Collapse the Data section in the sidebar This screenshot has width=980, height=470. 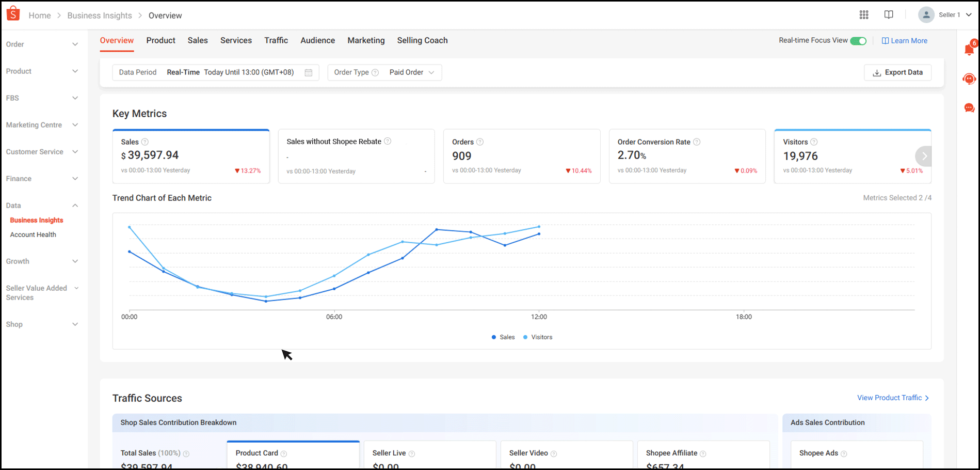75,205
